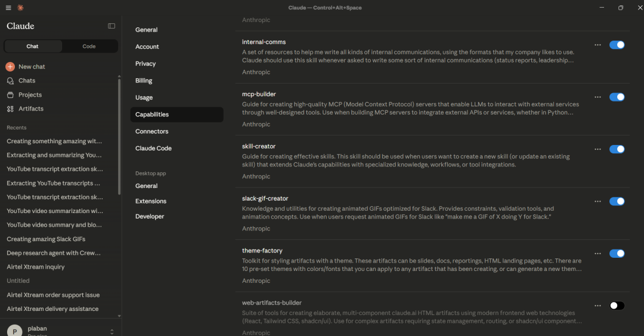The image size is (644, 336).
Task: Click the Chats speech bubble icon
Action: [10, 81]
